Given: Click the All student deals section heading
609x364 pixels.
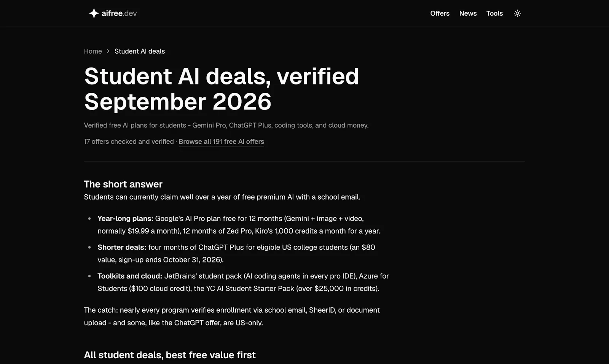Looking at the screenshot, I should (x=170, y=355).
